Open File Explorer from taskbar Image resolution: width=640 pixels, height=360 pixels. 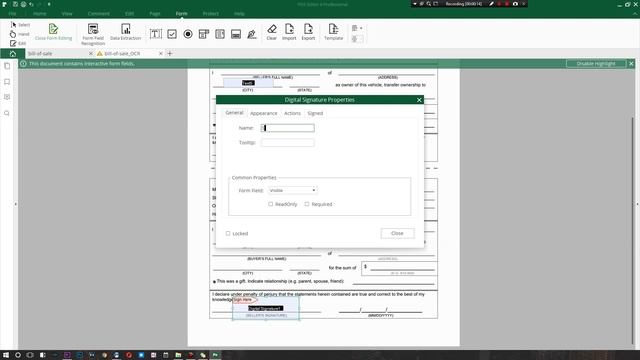coord(178,355)
